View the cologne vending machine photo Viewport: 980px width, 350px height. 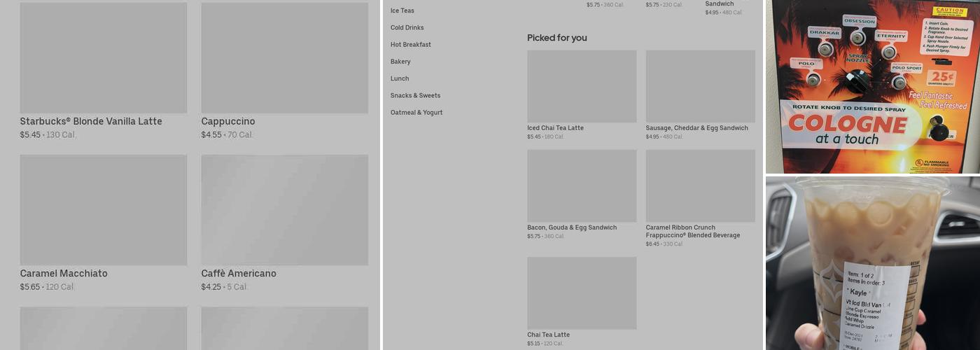[873, 87]
